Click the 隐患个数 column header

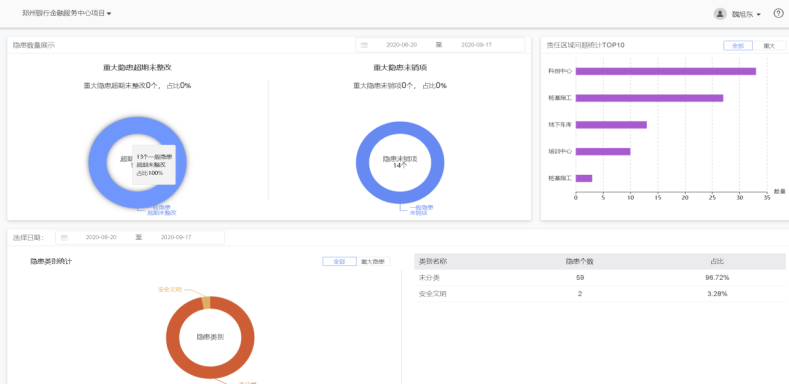579,261
